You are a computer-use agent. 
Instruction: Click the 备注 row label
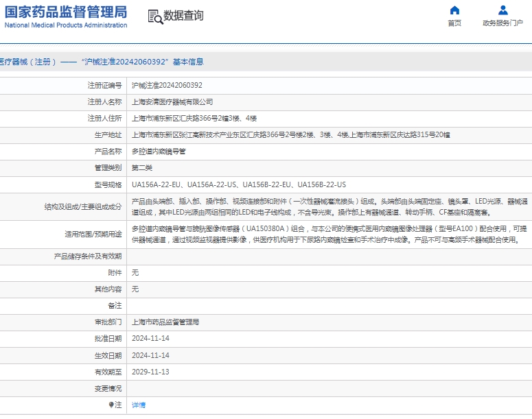click(x=115, y=305)
